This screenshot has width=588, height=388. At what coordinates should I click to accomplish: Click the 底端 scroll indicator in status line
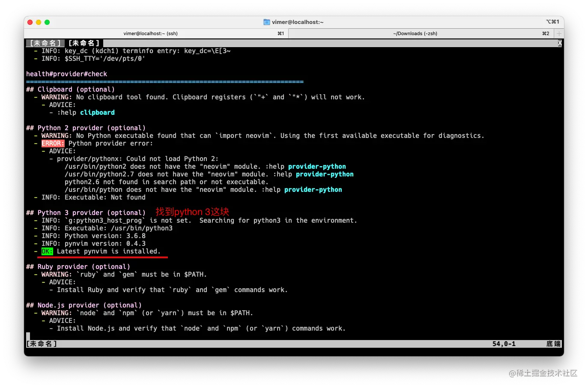pyautogui.click(x=553, y=344)
